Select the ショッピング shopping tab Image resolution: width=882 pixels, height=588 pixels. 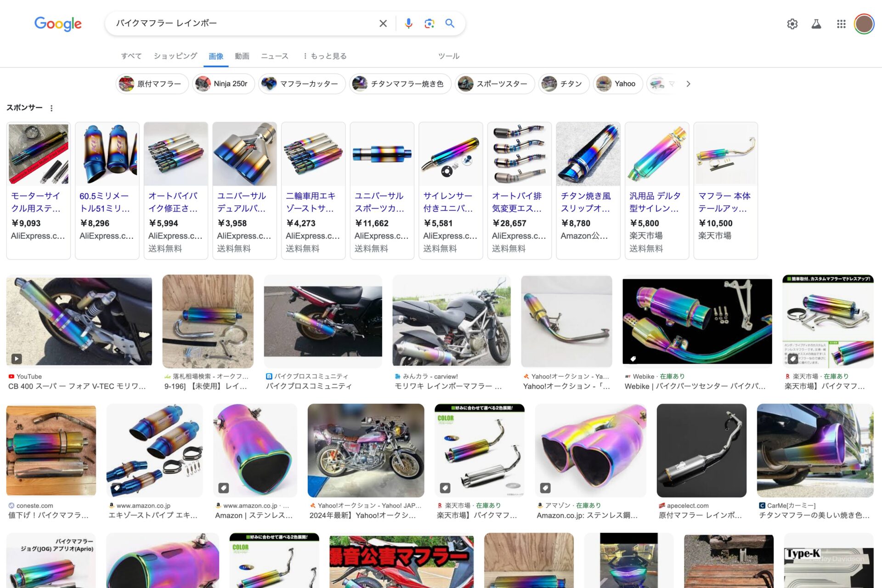(x=174, y=56)
